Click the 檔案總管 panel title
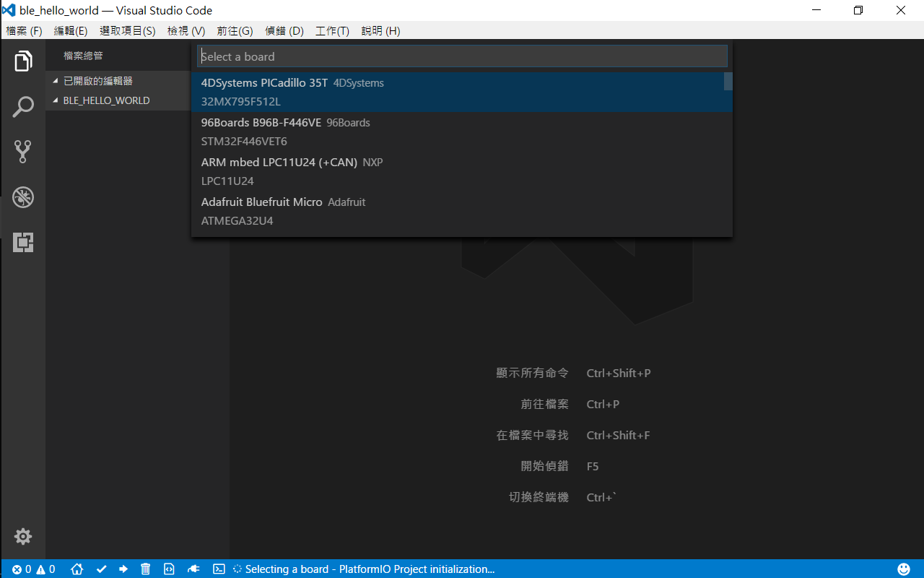The image size is (924, 578). [83, 56]
